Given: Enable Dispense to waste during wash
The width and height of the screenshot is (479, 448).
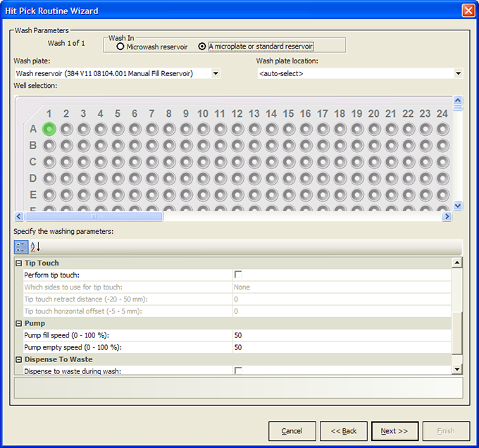Looking at the screenshot, I should (238, 371).
